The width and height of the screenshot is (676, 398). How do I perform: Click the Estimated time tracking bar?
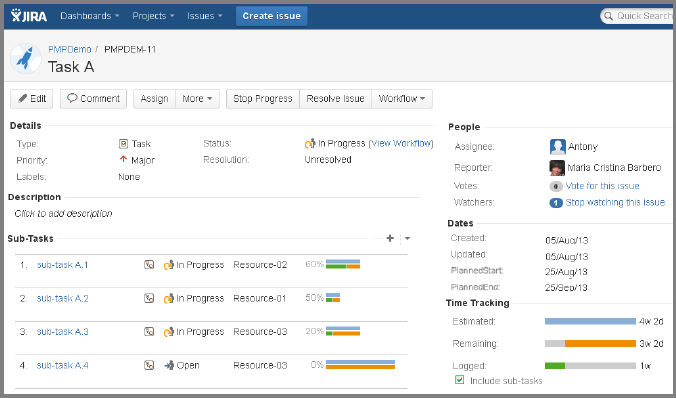pyautogui.click(x=590, y=321)
